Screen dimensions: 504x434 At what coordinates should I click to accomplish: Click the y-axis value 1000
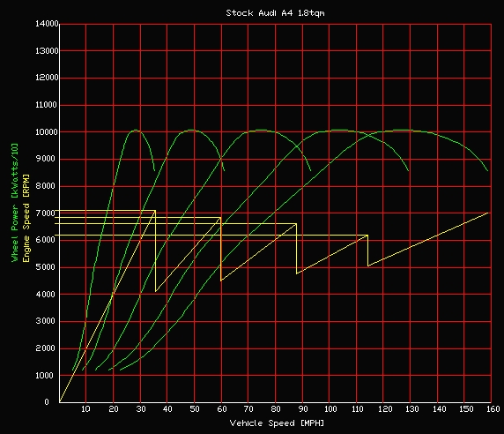coord(44,376)
